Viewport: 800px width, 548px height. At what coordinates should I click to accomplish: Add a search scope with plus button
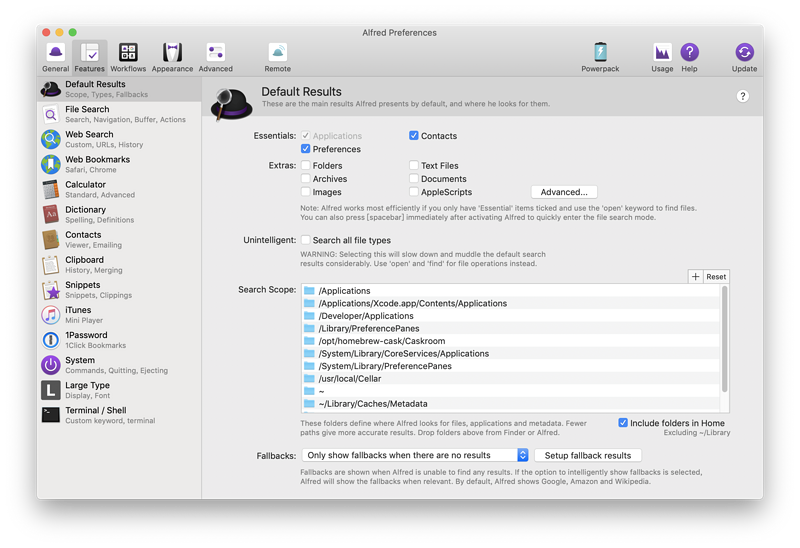click(695, 277)
